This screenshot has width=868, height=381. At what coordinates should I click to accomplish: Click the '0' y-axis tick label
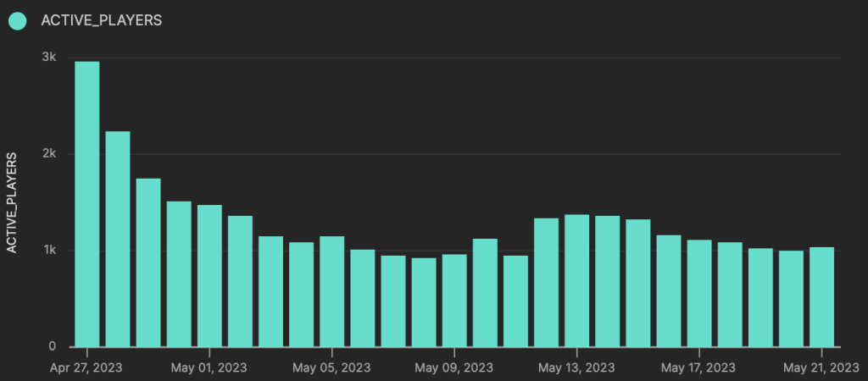click(53, 347)
